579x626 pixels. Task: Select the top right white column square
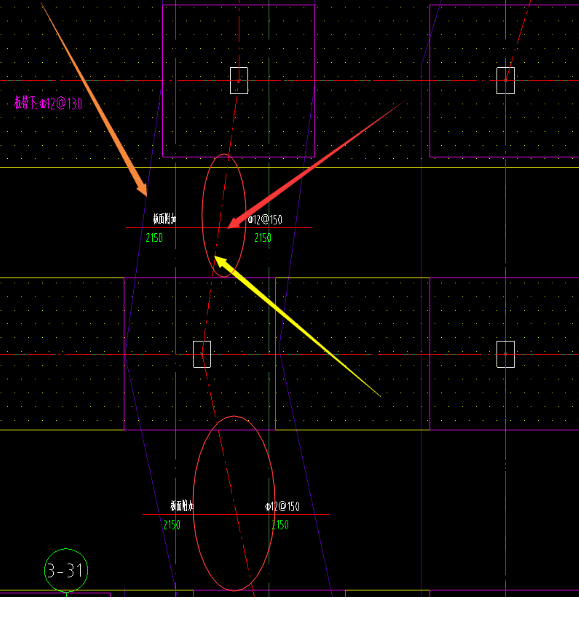(x=506, y=81)
